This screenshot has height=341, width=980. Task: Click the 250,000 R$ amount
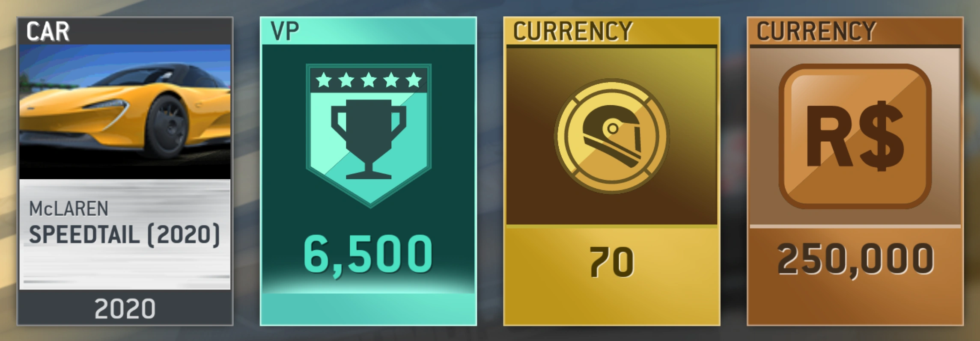pos(855,259)
